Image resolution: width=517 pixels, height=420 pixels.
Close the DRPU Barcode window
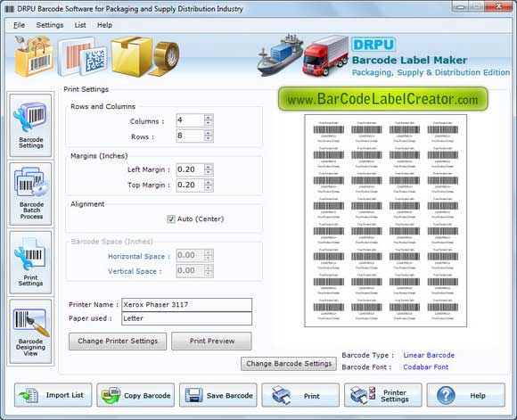click(499, 6)
